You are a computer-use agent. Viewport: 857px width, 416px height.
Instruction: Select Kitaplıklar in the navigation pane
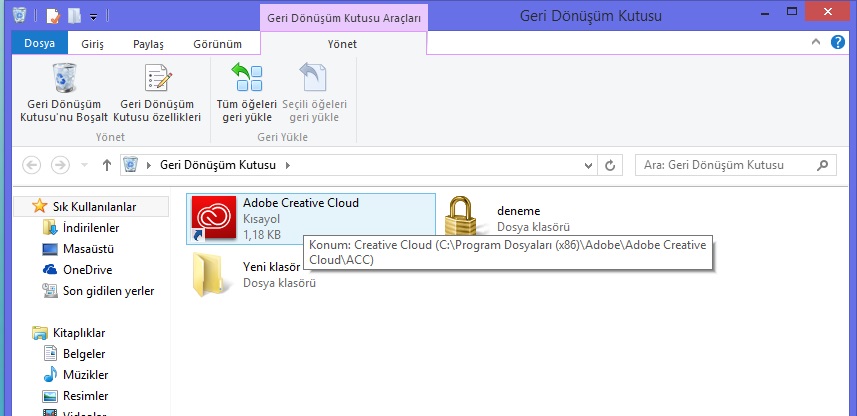(79, 333)
